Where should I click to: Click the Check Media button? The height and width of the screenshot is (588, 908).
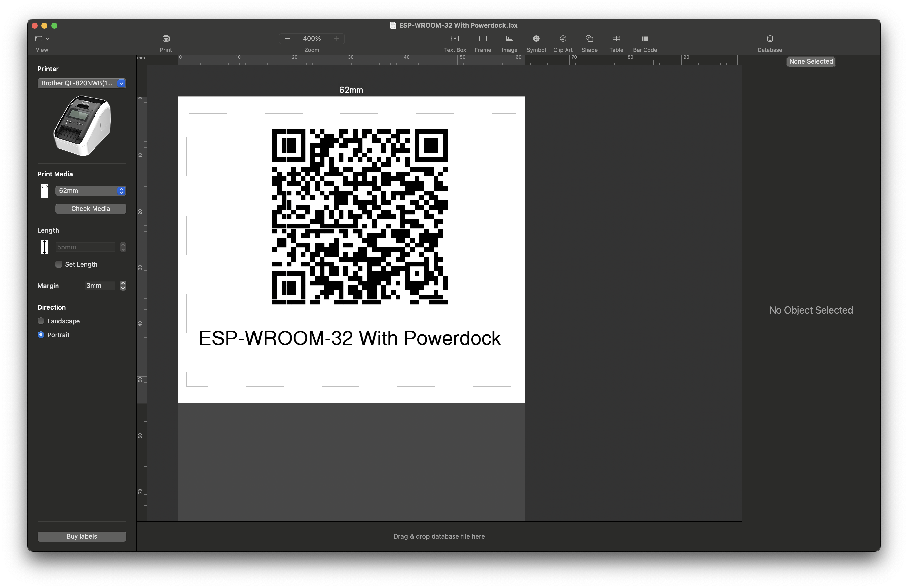click(x=90, y=208)
